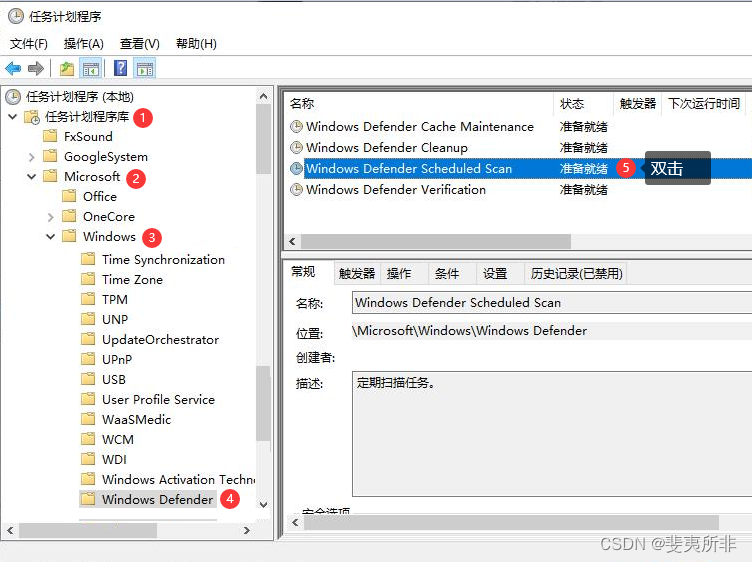This screenshot has width=752, height=562.
Task: Click the Office folder icon
Action: coord(69,196)
